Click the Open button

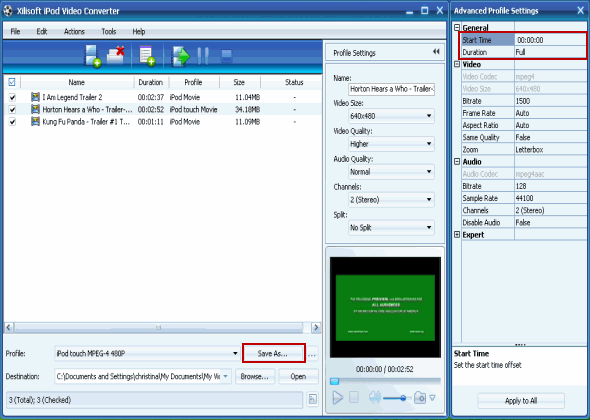tap(298, 376)
